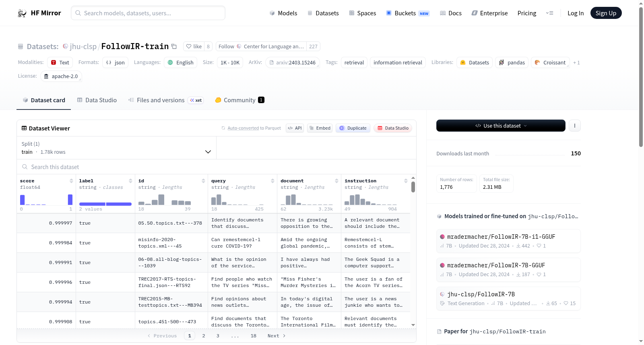Viewport: 644px width, 345px height.
Task: Click the Data Studio button in Dataset Viewer
Action: (393, 128)
